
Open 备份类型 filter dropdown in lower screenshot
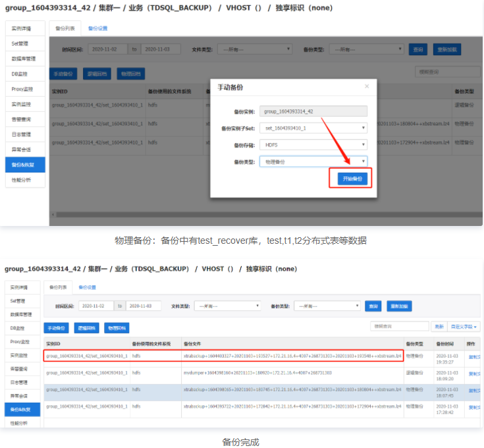coord(327,306)
